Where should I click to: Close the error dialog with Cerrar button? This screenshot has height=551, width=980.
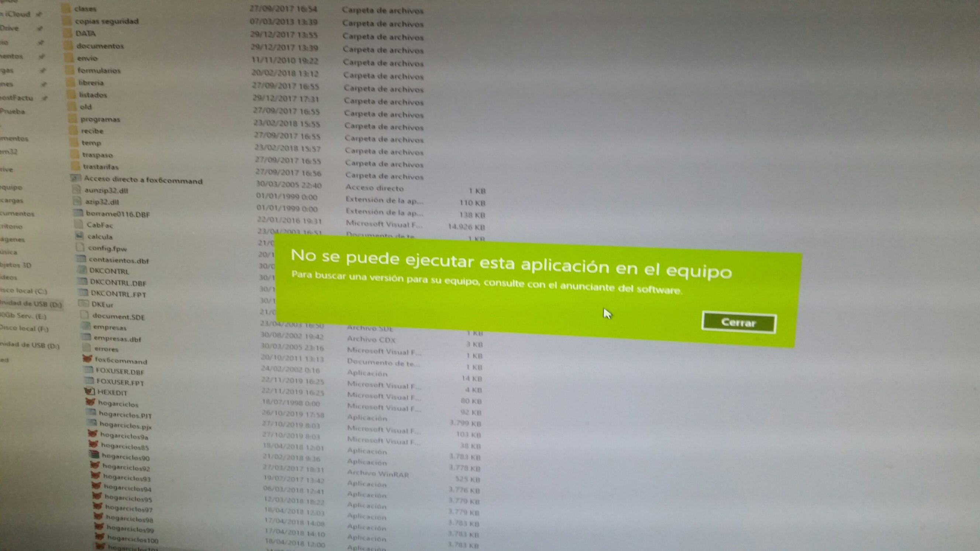pos(738,322)
